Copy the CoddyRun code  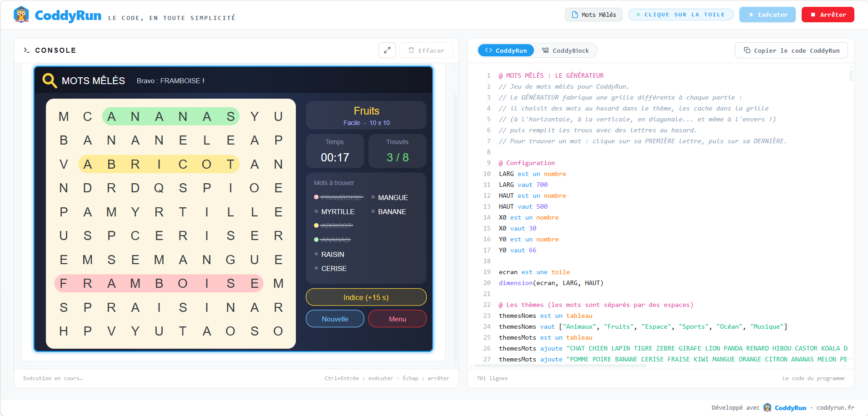pyautogui.click(x=791, y=50)
